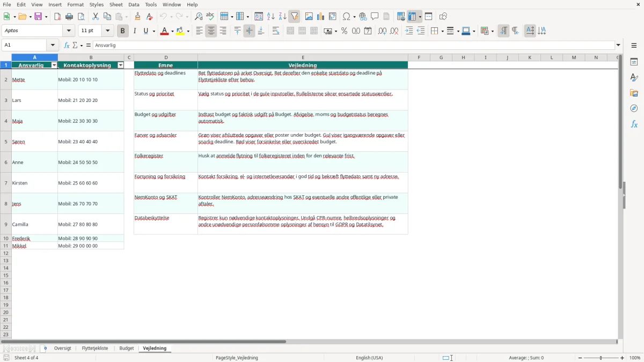
Task: Click zoom-in plus in the status bar
Action: pyautogui.click(x=623, y=358)
